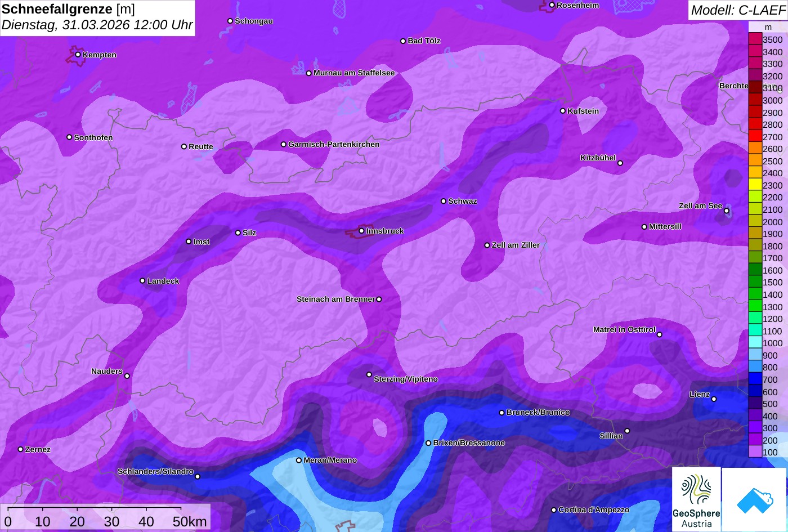788x532 pixels.
Task: Click the Zell am See marker
Action: click(727, 211)
